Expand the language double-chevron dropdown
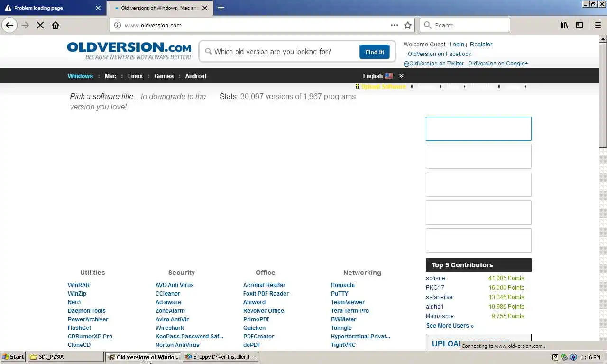 [401, 76]
